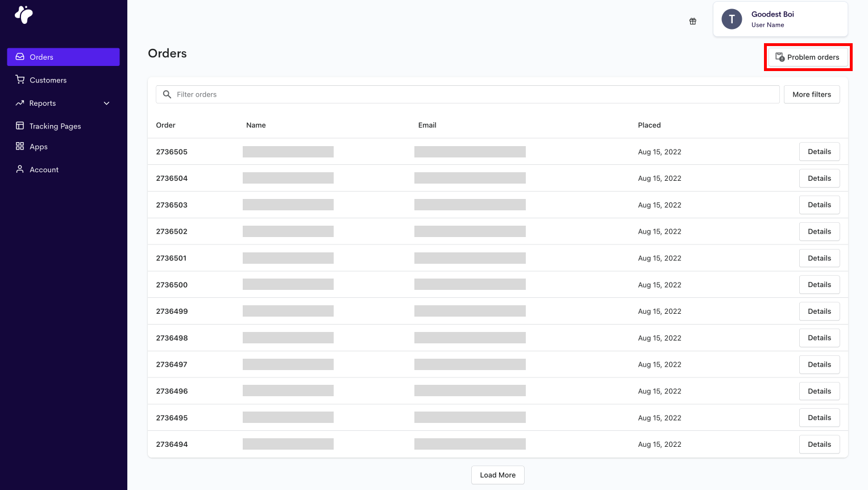Image resolution: width=868 pixels, height=490 pixels.
Task: Click the gift icon in the header
Action: tap(693, 22)
